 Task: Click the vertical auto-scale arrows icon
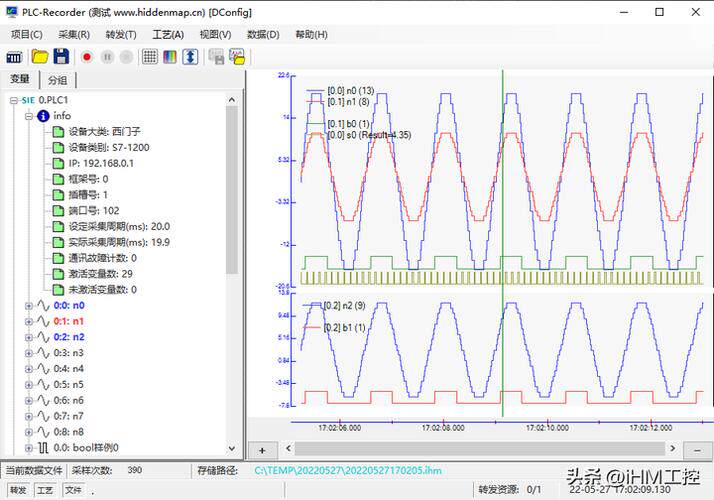pos(190,57)
